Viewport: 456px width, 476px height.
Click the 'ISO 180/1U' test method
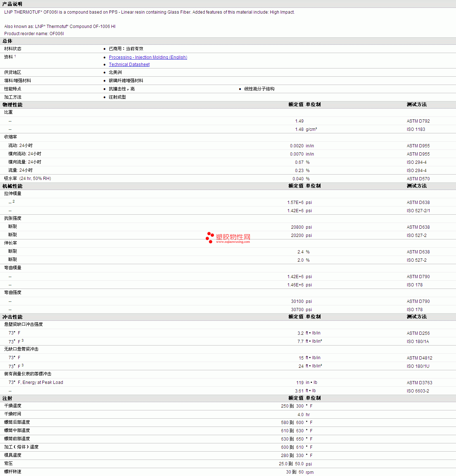[x=418, y=366]
